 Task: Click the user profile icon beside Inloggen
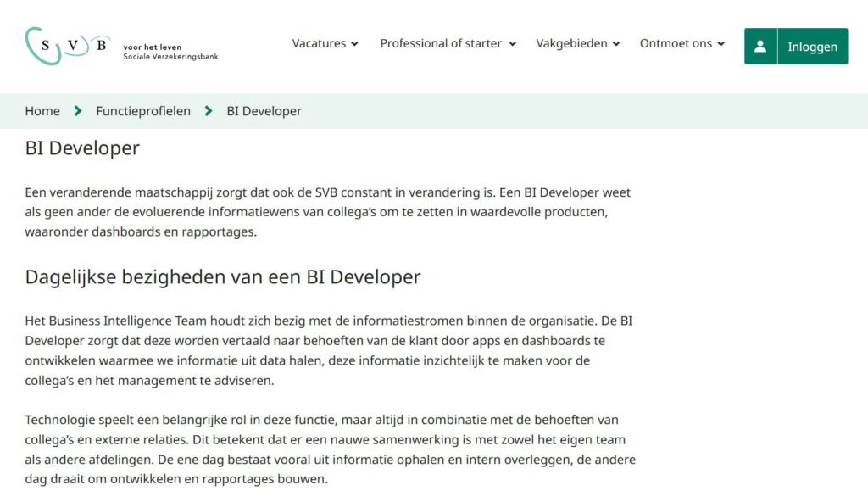(x=760, y=47)
